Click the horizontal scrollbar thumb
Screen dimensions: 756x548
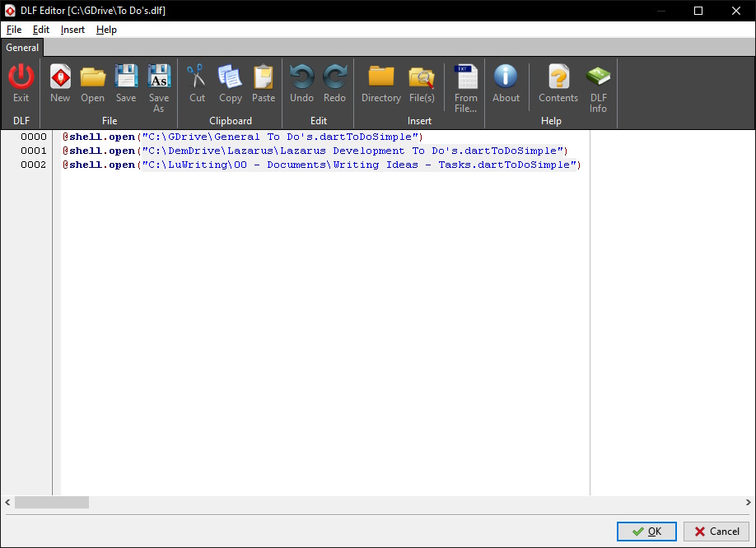pyautogui.click(x=52, y=502)
